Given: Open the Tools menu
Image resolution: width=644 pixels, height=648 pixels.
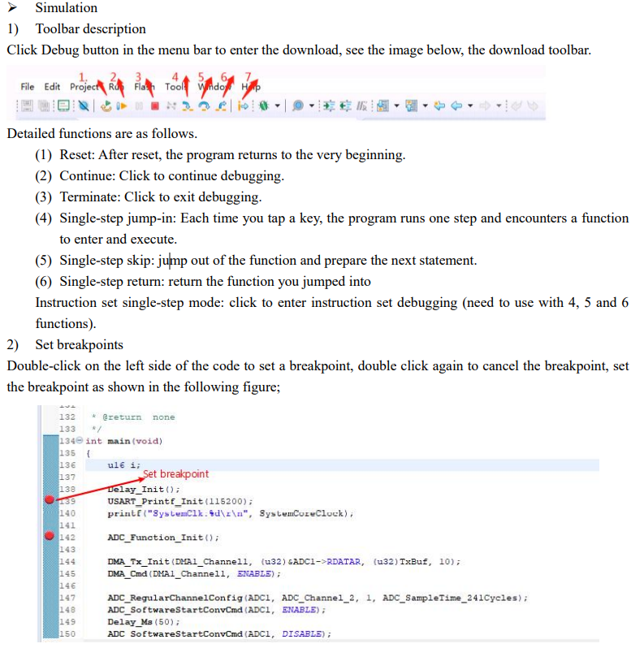Looking at the screenshot, I should 176,87.
